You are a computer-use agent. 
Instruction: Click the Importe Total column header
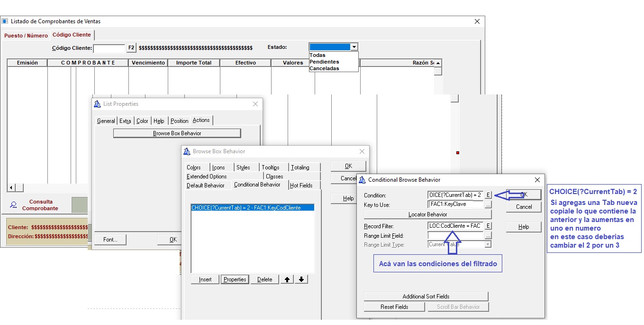tap(194, 63)
